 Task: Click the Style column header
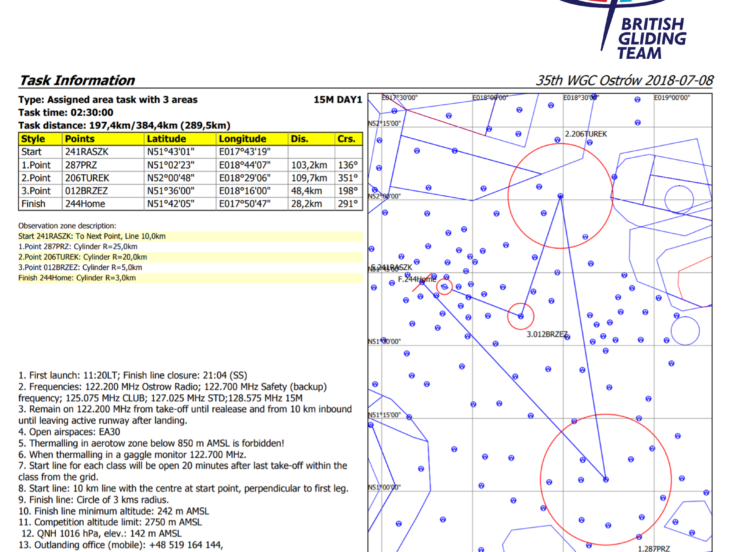(x=33, y=139)
